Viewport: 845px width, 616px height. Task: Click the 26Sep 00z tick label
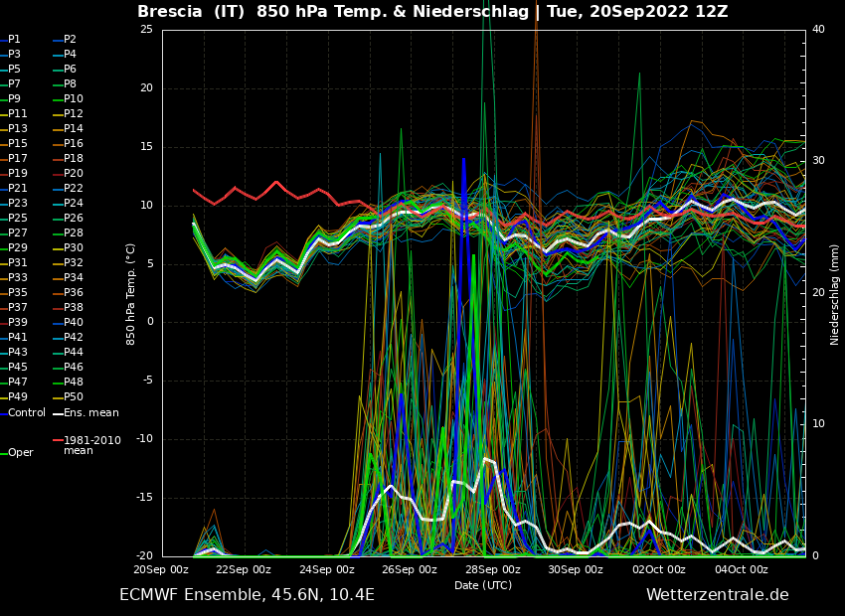pos(410,569)
